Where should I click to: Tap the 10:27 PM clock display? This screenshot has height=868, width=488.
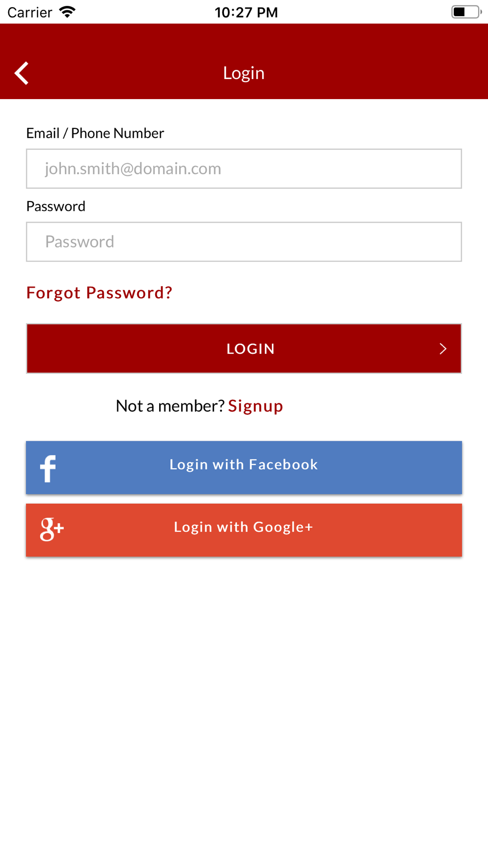pyautogui.click(x=246, y=12)
